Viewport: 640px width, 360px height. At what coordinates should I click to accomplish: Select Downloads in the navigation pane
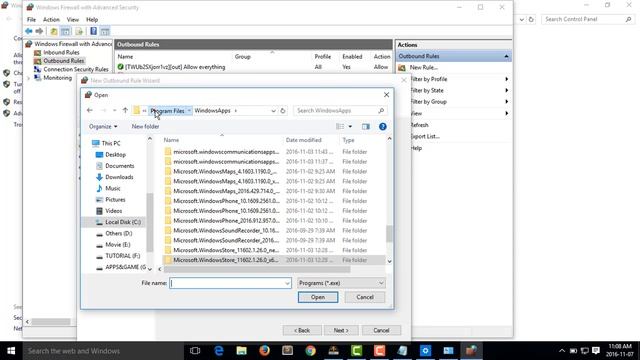point(119,177)
